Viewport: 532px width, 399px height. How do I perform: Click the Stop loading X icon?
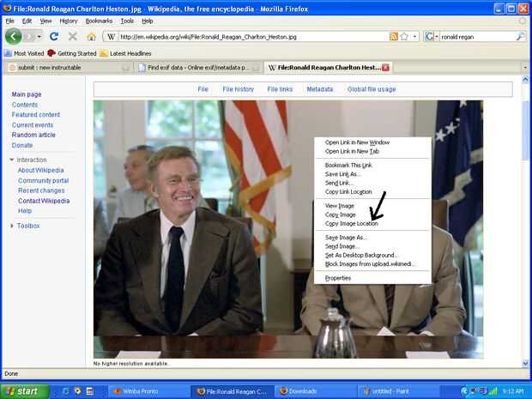[72, 36]
